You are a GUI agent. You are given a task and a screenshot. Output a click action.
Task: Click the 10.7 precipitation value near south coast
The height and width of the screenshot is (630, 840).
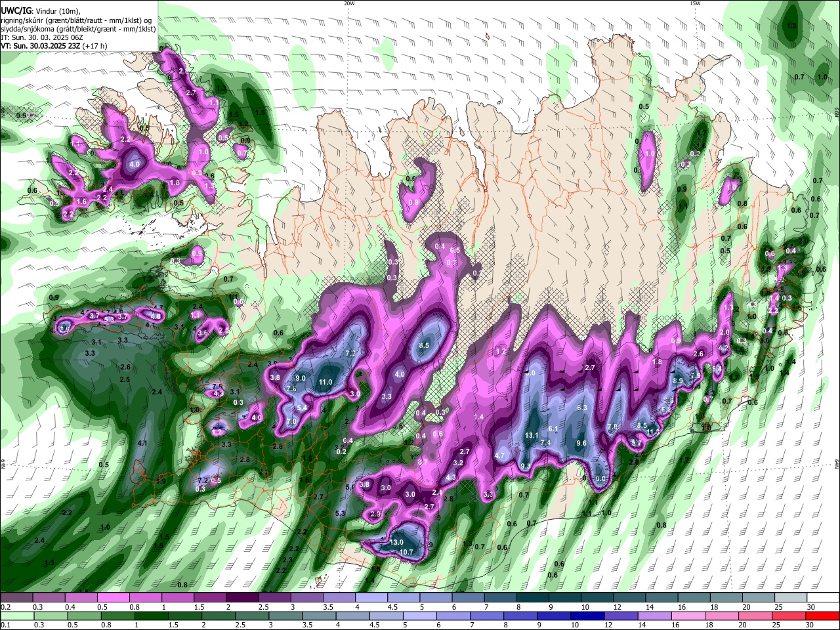[406, 553]
